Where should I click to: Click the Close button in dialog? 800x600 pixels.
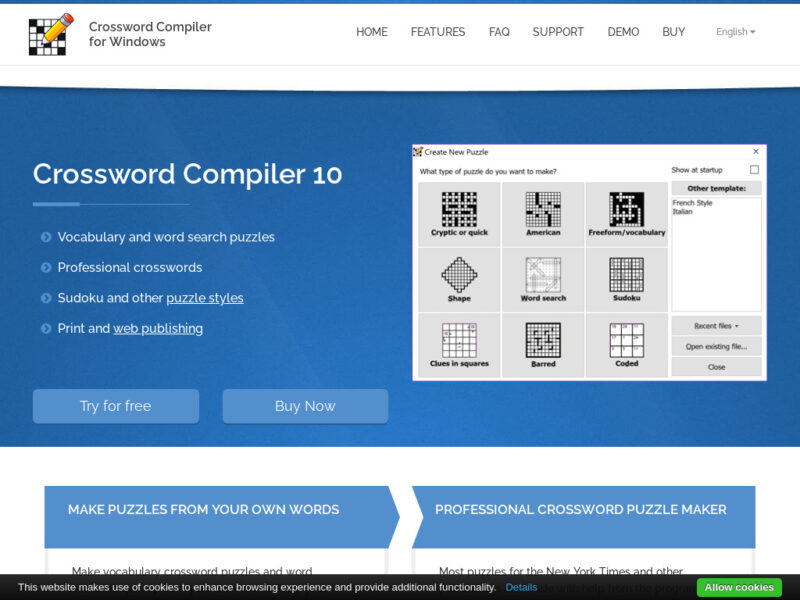[716, 367]
